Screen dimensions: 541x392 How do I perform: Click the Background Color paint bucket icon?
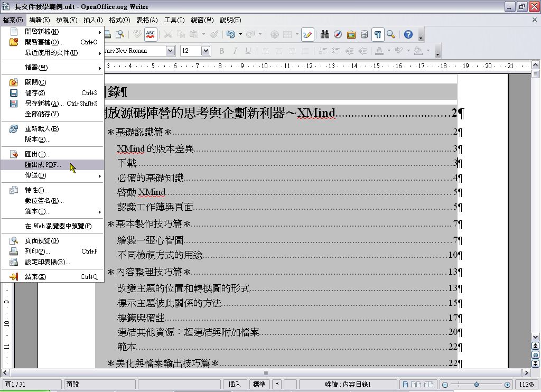tap(418, 51)
